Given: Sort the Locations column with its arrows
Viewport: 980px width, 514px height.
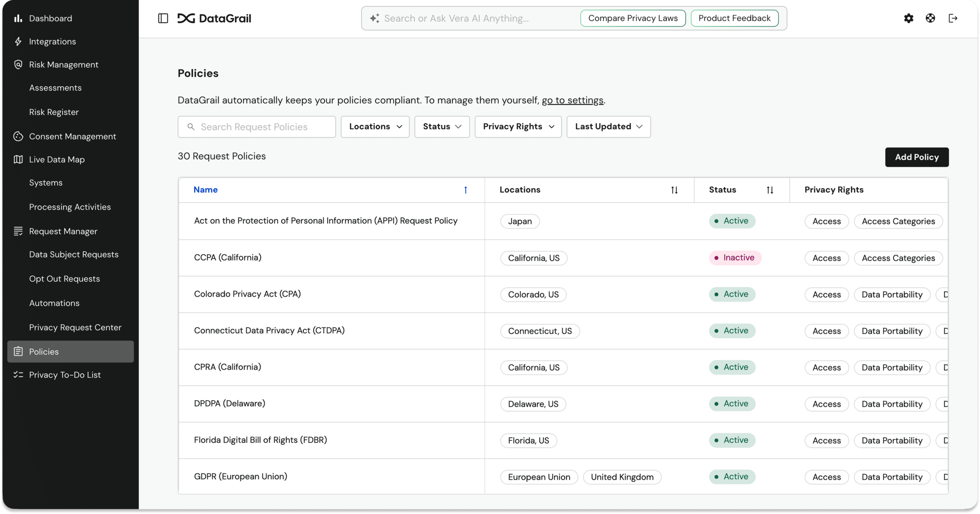Looking at the screenshot, I should point(675,190).
